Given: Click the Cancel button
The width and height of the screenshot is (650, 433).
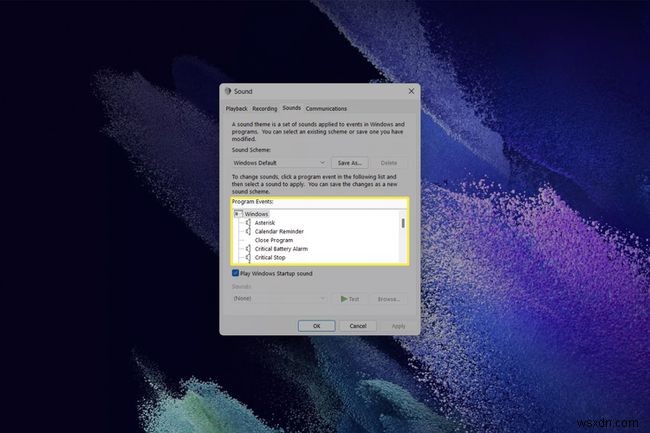Looking at the screenshot, I should pyautogui.click(x=358, y=326).
